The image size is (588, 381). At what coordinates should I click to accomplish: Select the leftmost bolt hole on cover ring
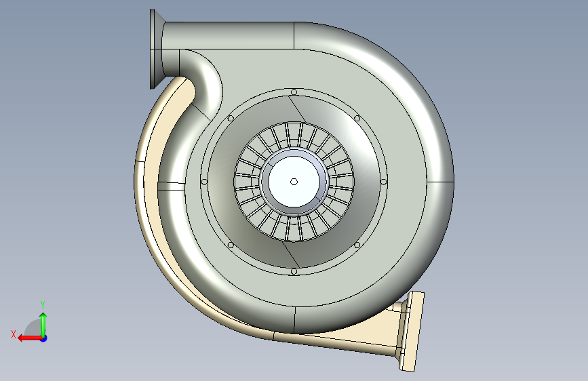coord(204,182)
